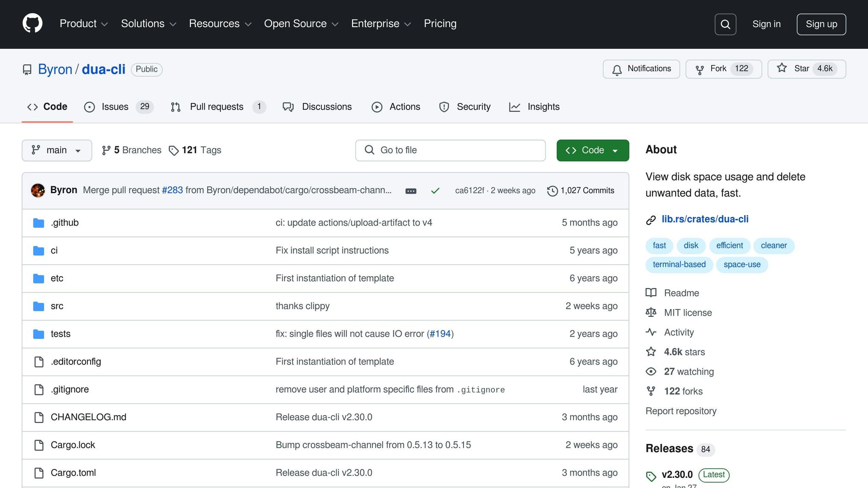
Task: Expand the commit message ellipsis icon
Action: 411,191
